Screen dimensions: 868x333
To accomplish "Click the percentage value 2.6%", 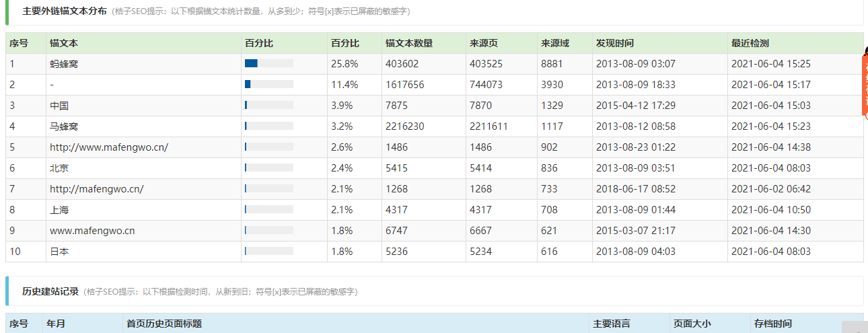I will click(x=342, y=147).
